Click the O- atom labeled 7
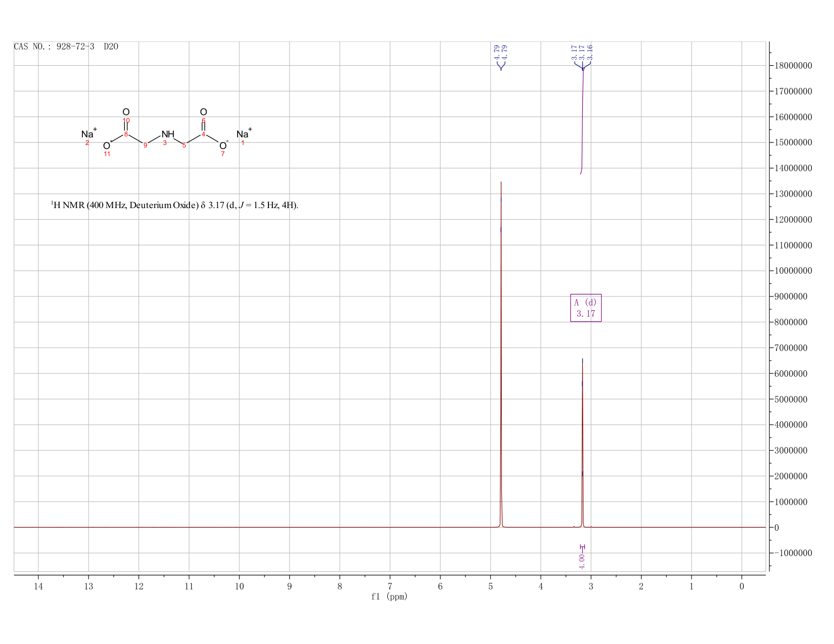The image size is (834, 644). point(223,145)
